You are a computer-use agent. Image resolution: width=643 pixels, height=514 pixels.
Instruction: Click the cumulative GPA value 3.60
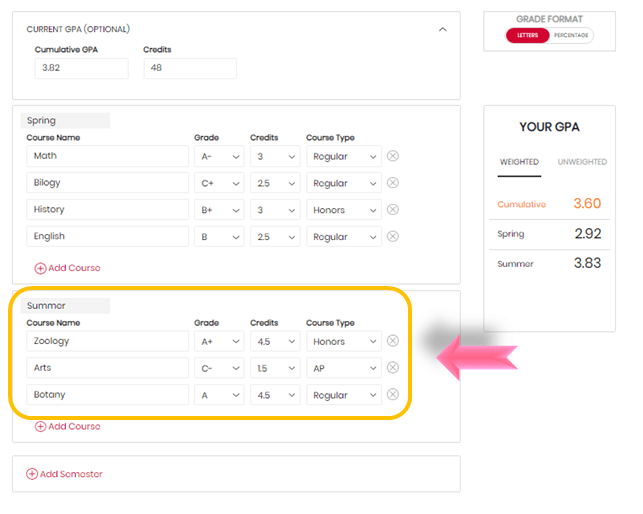(587, 203)
